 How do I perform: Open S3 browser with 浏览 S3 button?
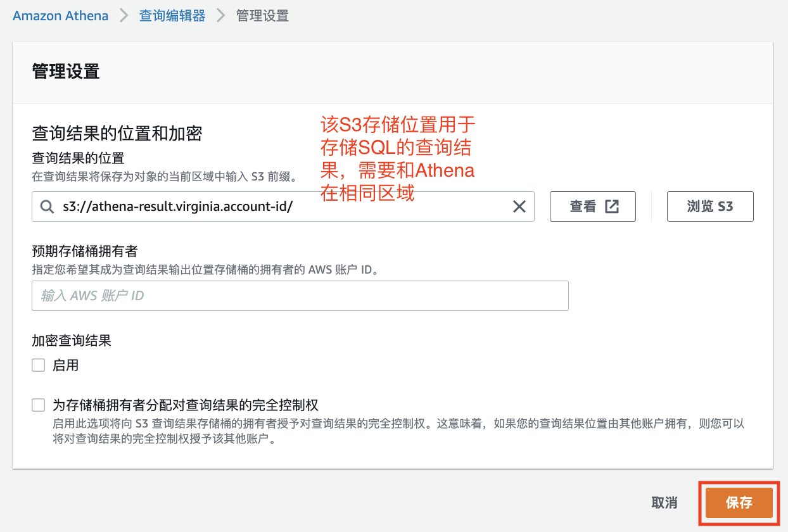pos(709,206)
